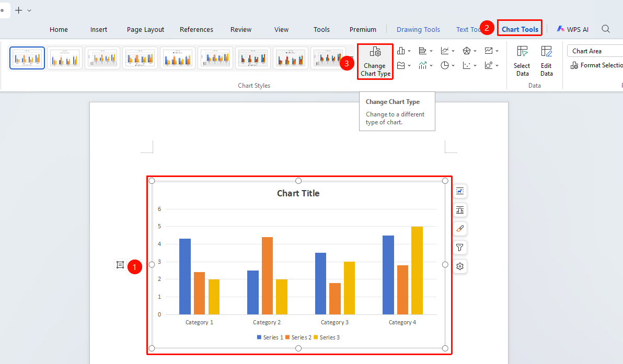623x364 pixels.
Task: Expand the pie chart dropdown arrow
Action: [453, 65]
